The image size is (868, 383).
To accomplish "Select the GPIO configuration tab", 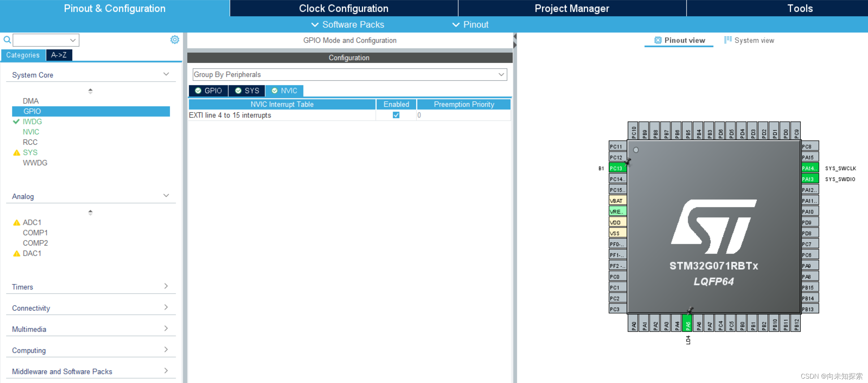I will pos(209,91).
